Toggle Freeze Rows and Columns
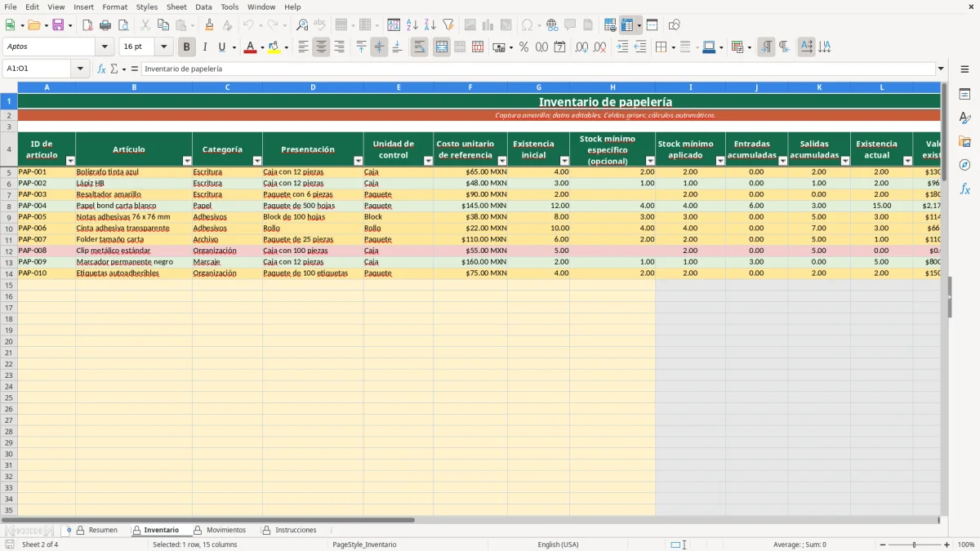This screenshot has height=551, width=980. point(627,25)
